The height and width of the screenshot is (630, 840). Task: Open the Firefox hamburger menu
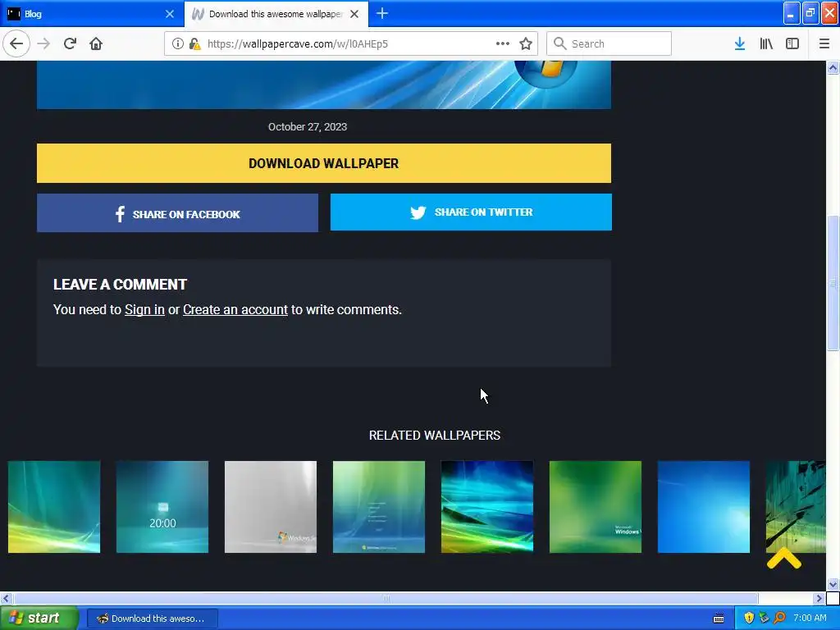824,43
